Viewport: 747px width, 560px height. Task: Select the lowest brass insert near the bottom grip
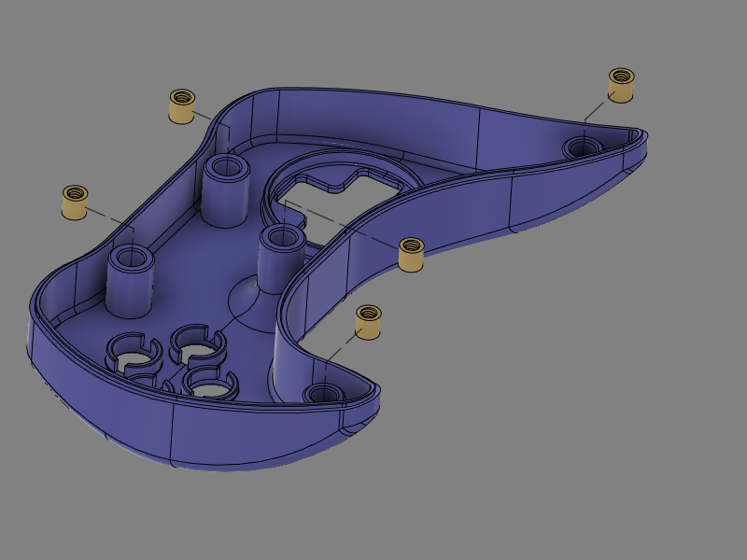pos(368,322)
